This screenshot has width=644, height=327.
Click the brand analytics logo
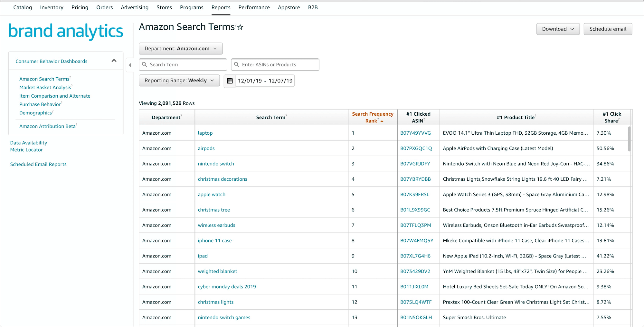pos(66,31)
